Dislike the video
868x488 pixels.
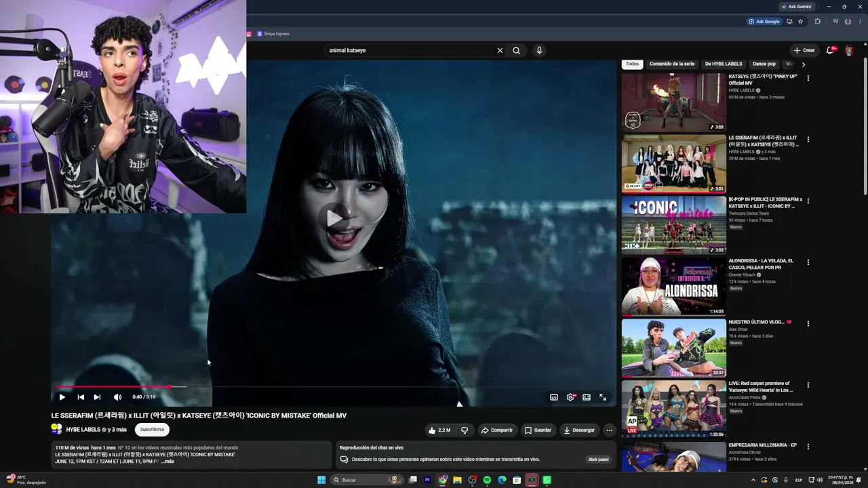click(465, 430)
